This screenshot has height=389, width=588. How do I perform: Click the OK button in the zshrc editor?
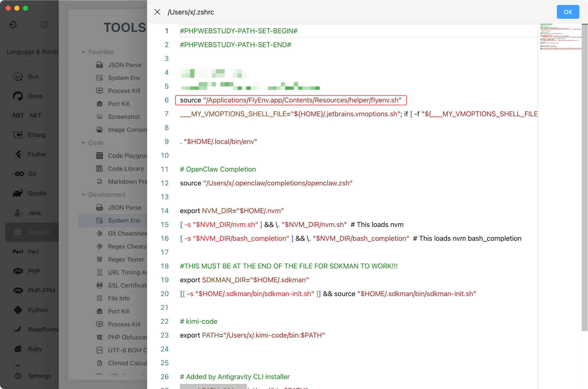pos(568,12)
